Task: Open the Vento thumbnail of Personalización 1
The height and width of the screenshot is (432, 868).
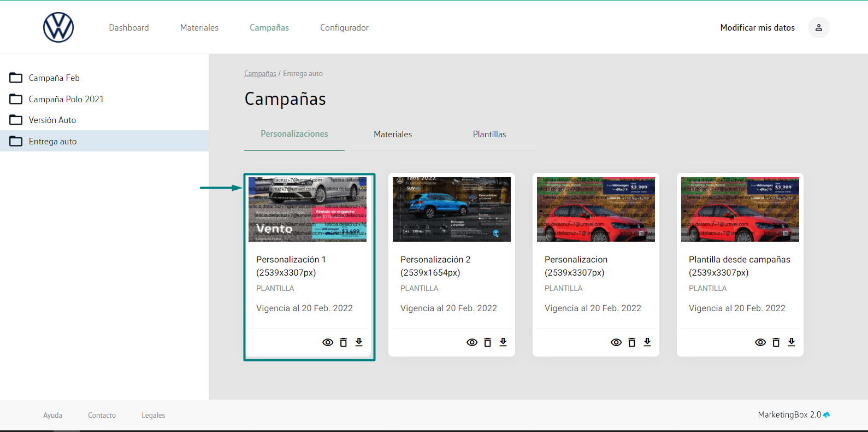Action: 308,209
